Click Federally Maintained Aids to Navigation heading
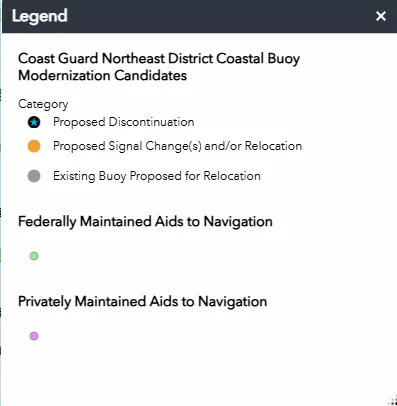The image size is (397, 406). [x=145, y=222]
